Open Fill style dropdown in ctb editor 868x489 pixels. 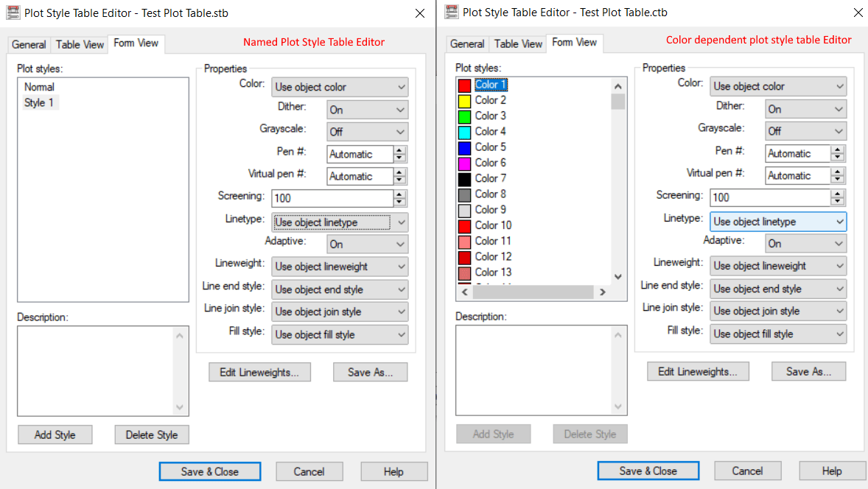click(778, 334)
